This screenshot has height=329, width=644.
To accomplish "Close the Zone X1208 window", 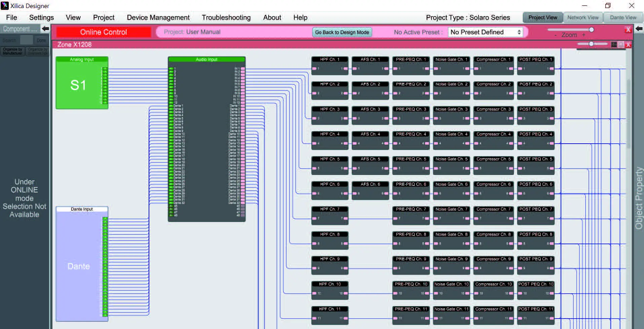I will [x=628, y=44].
